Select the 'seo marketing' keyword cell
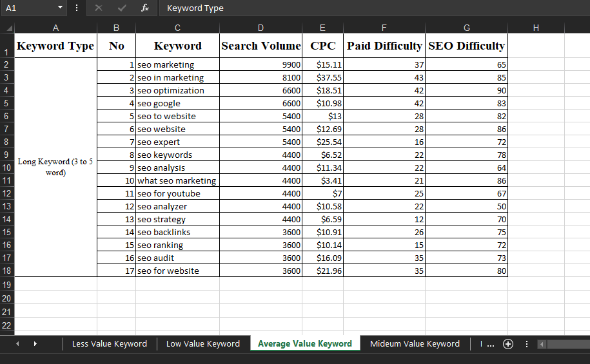This screenshot has width=590, height=364. click(177, 64)
